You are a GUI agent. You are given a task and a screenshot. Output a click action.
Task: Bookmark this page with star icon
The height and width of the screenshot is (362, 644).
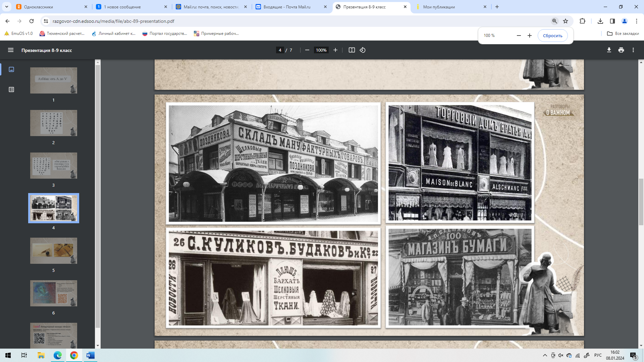click(566, 21)
